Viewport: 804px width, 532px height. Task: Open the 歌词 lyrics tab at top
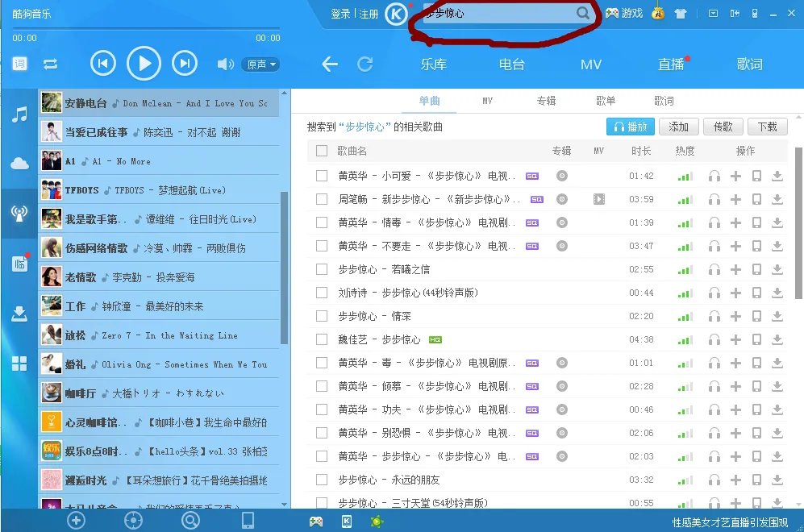(x=750, y=64)
